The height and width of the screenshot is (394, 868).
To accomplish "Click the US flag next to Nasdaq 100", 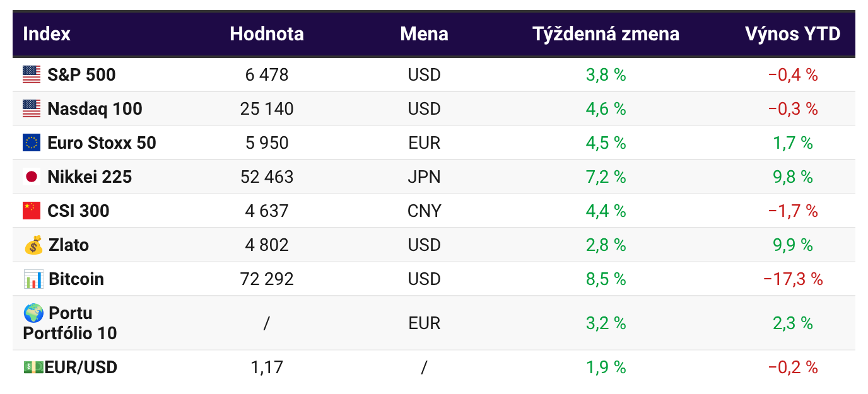I will (32, 109).
